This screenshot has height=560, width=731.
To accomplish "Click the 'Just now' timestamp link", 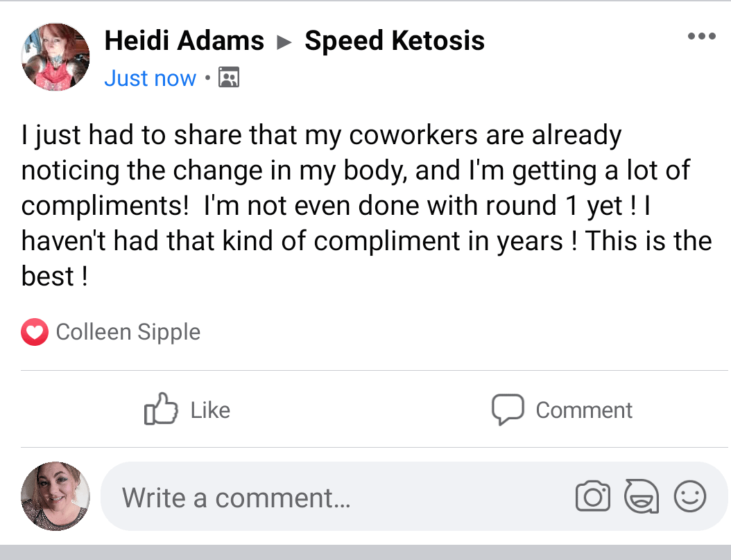I will (150, 78).
